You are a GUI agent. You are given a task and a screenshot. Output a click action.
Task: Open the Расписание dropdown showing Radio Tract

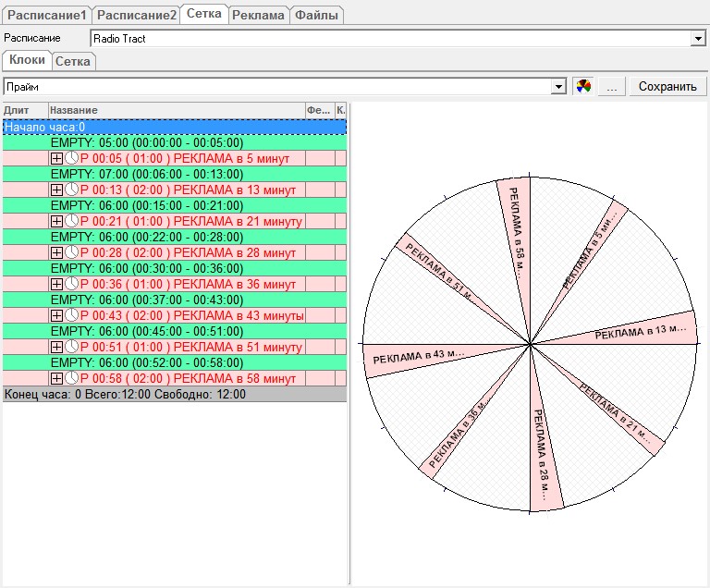pyautogui.click(x=698, y=39)
